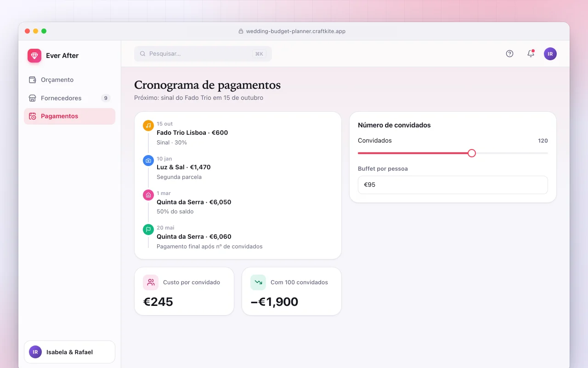
Task: Click the Fornecedores count badge 9
Action: 106,98
